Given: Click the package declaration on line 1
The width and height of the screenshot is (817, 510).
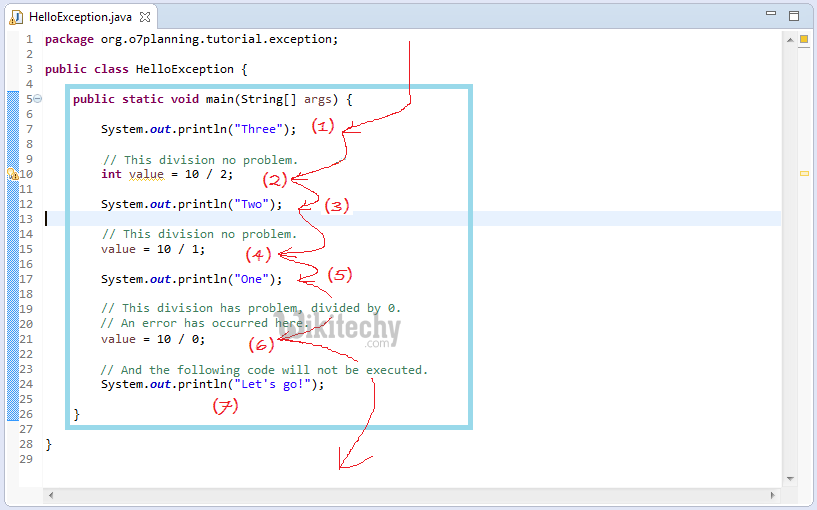Looking at the screenshot, I should coord(191,39).
